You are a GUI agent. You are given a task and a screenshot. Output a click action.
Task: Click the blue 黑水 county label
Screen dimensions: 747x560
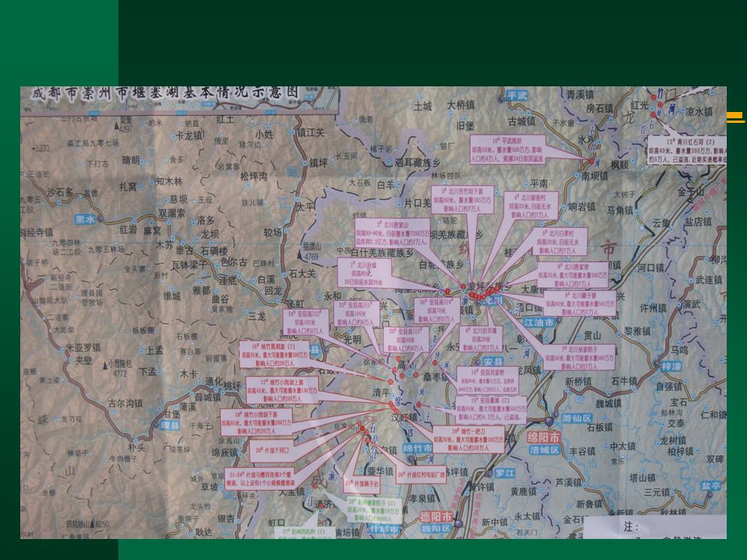pos(86,219)
